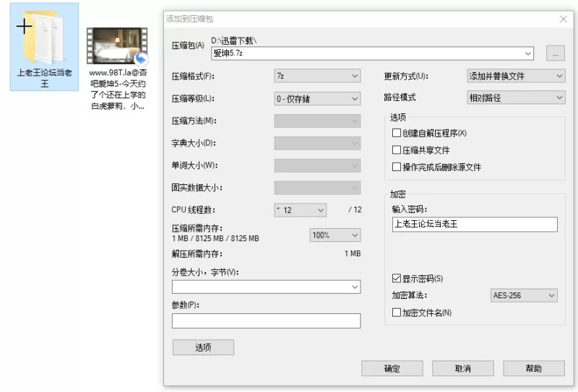
Task: Check 操作完成后删除源文件 option
Action: point(396,167)
